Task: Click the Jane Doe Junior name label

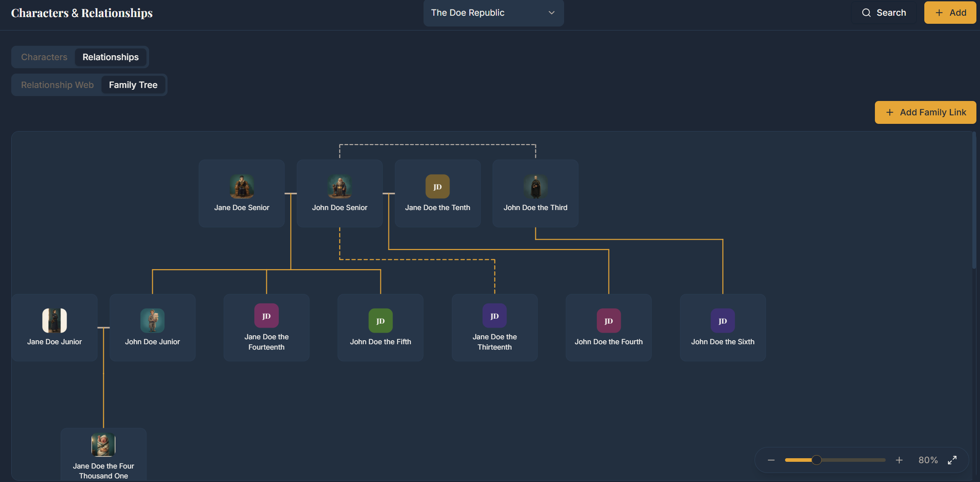Action: pyautogui.click(x=54, y=342)
